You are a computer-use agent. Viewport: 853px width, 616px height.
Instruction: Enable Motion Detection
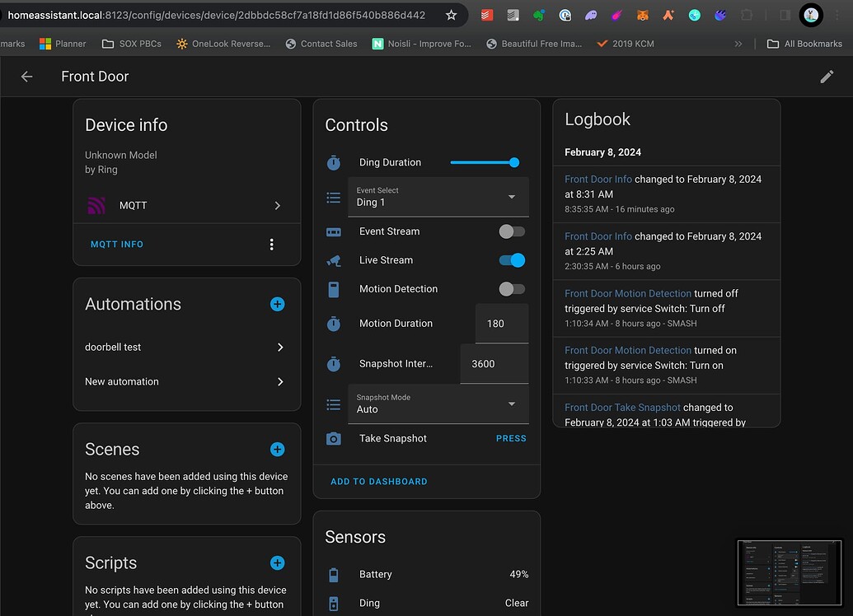(x=512, y=289)
